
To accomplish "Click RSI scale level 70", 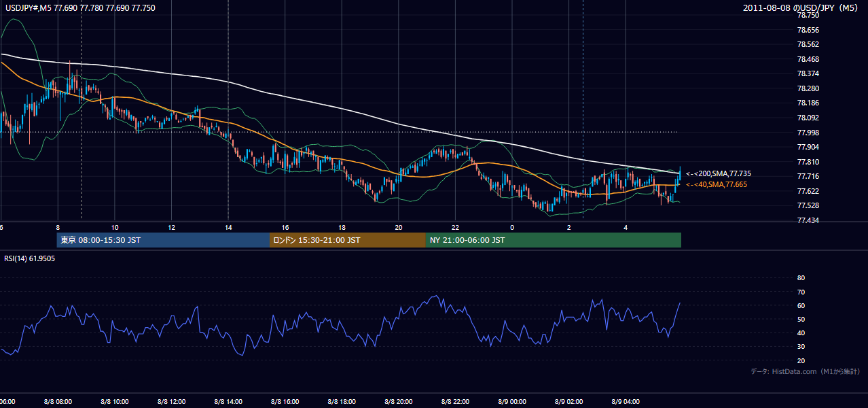I will click(x=801, y=292).
